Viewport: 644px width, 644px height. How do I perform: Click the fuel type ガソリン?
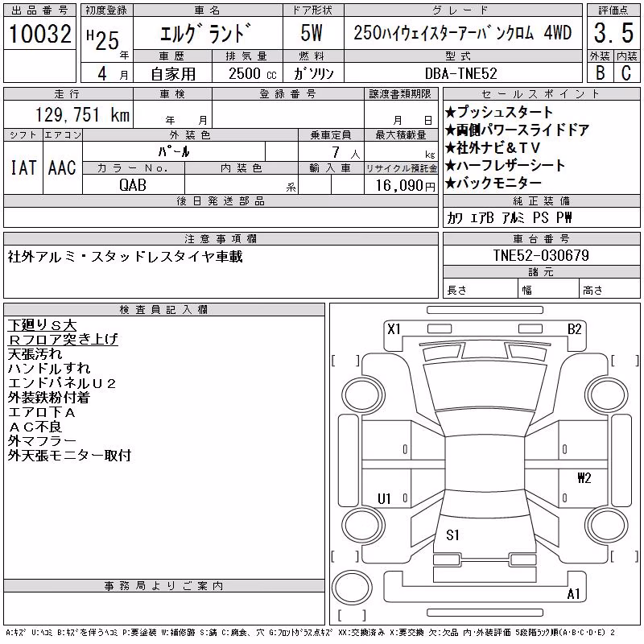tap(313, 73)
